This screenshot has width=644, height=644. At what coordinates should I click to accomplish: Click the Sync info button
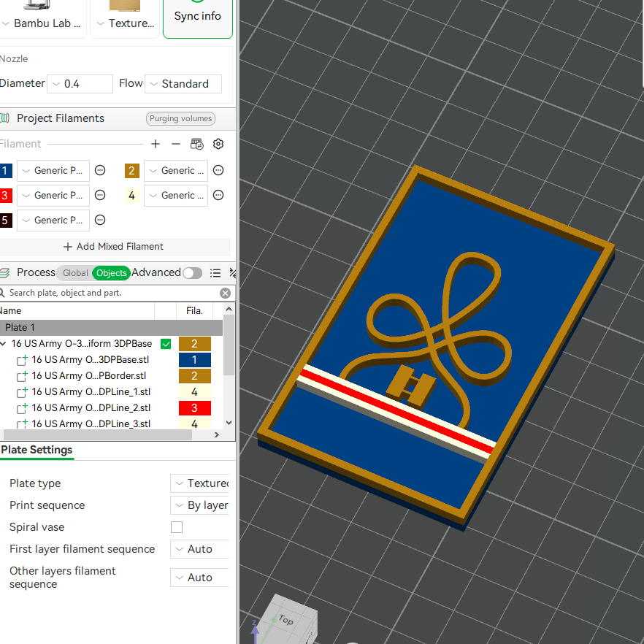tap(198, 18)
